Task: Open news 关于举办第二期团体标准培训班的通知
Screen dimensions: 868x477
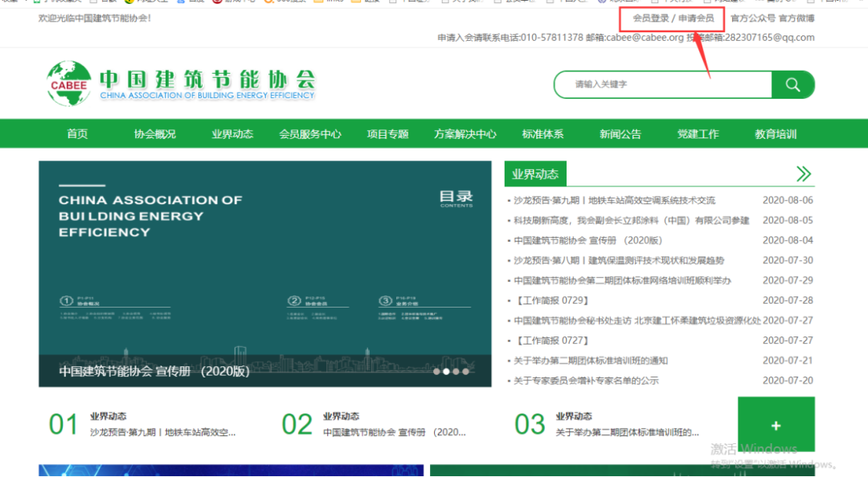Action: pos(591,361)
